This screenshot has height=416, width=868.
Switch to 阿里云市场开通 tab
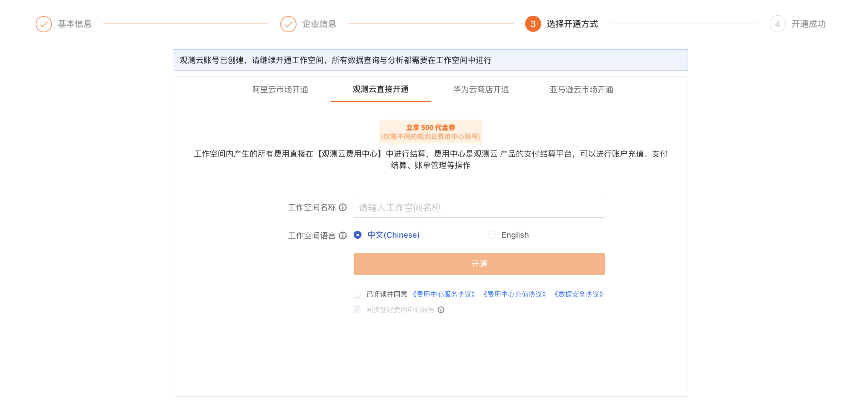[x=280, y=89]
